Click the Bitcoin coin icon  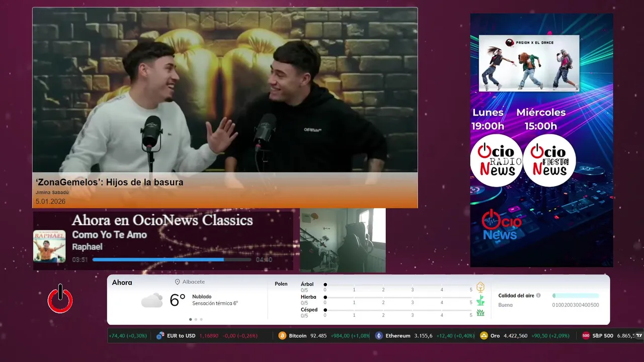tap(282, 336)
